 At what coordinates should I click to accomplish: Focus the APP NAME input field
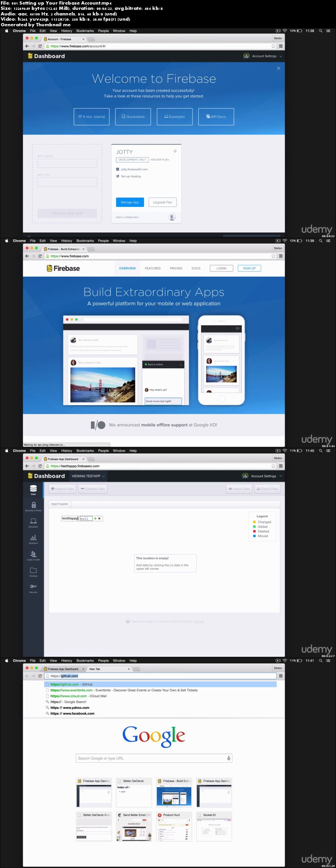[x=67, y=163]
